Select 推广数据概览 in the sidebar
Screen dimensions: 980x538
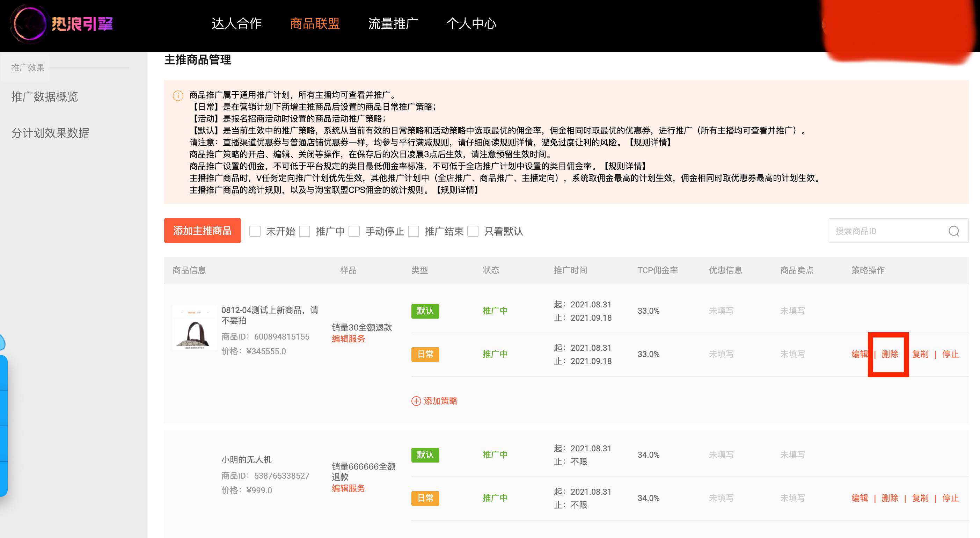[44, 97]
